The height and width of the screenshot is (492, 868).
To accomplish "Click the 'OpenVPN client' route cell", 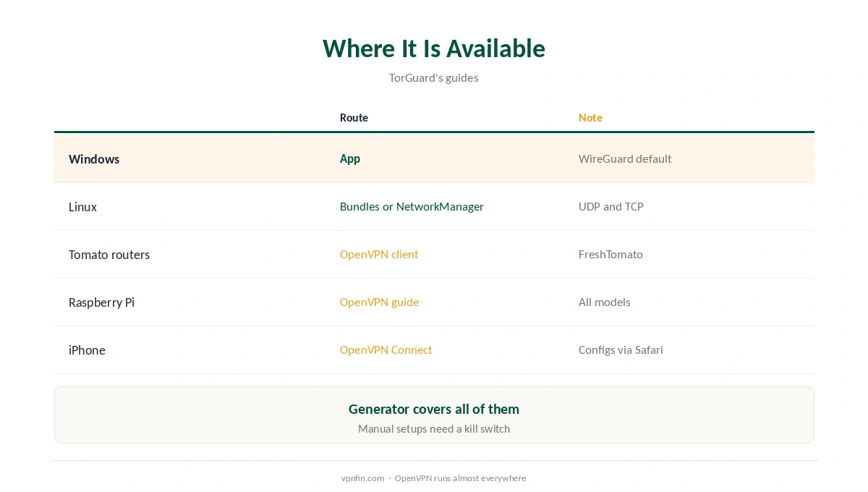I will tap(379, 254).
